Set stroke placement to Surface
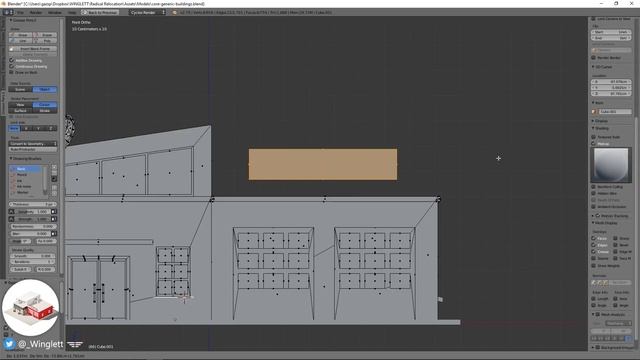The image size is (640, 360). [20, 111]
